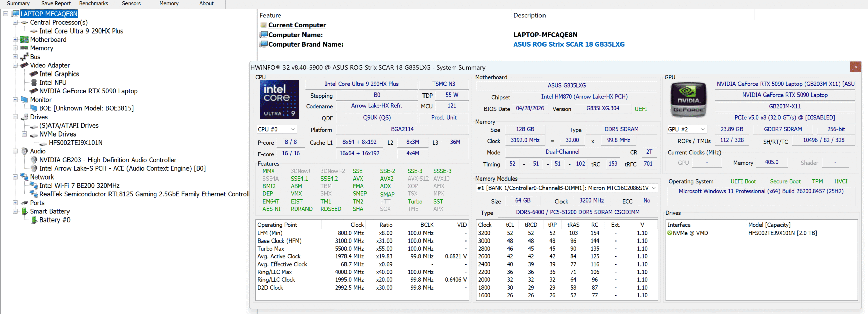Click the Monitor icon in the tree
Image resolution: width=868 pixels, height=314 pixels.
24,100
